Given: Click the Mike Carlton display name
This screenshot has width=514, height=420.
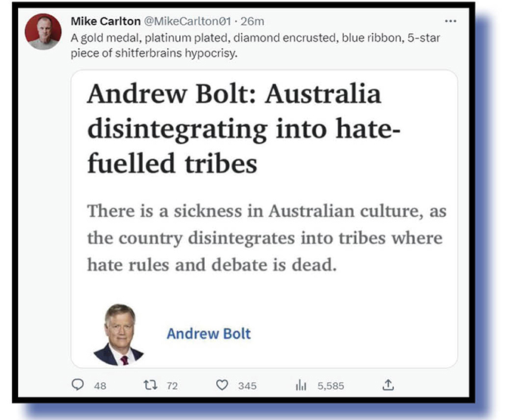Looking at the screenshot, I should click(106, 21).
